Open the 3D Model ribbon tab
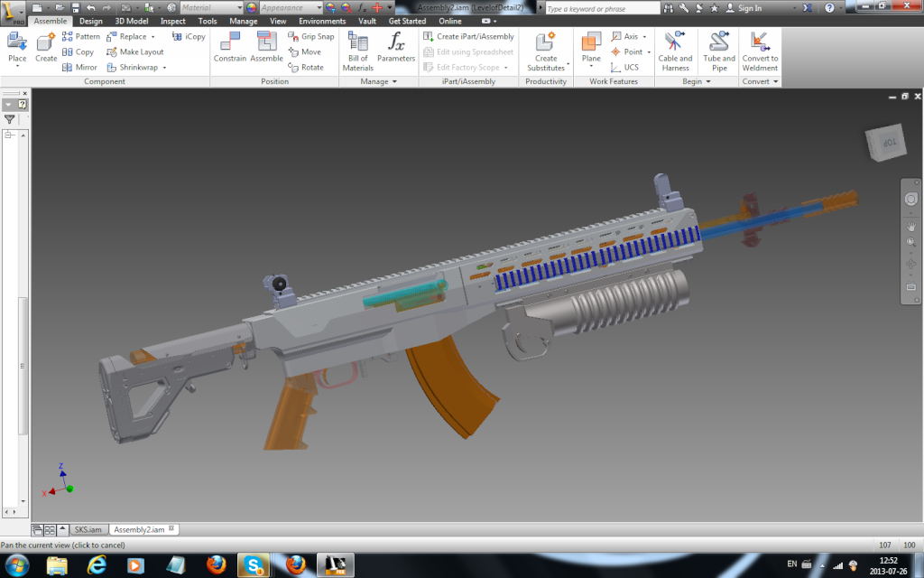Image resolution: width=924 pixels, height=578 pixels. [132, 22]
